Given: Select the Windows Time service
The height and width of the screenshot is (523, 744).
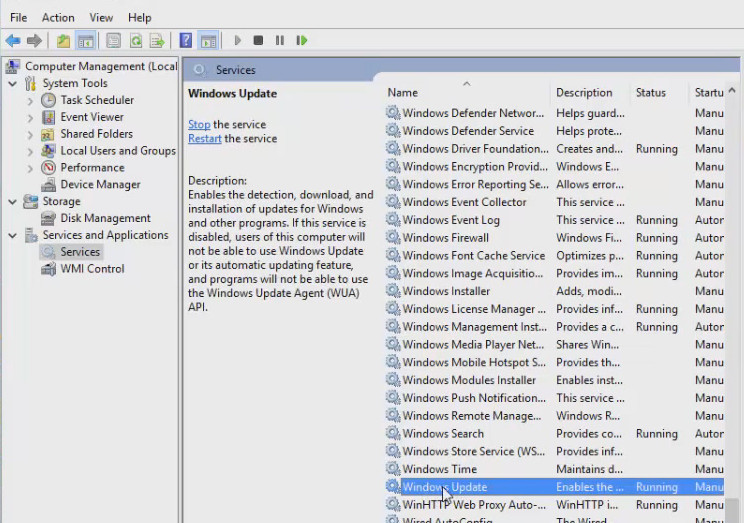Looking at the screenshot, I should [554, 469].
